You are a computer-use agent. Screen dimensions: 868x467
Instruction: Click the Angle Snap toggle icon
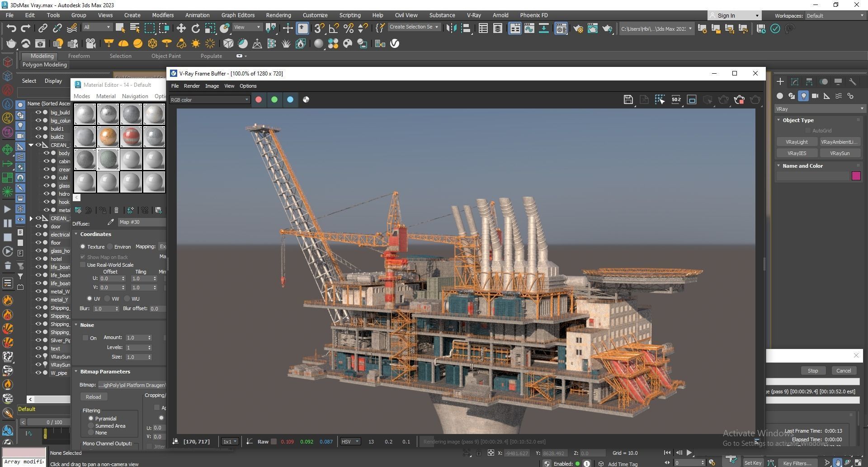click(334, 28)
